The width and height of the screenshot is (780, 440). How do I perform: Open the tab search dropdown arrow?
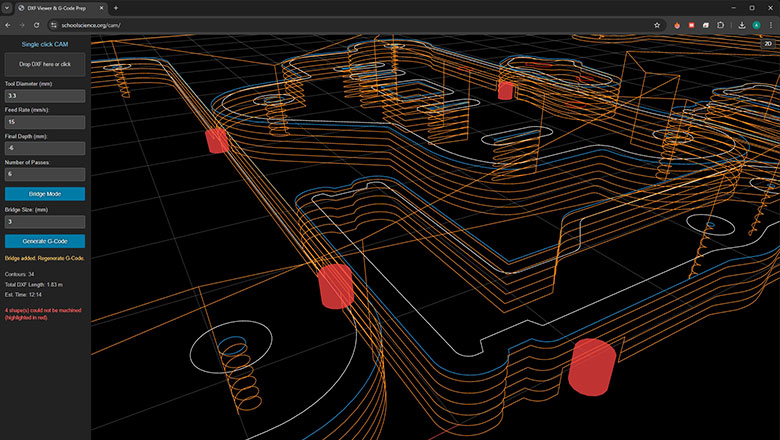click(8, 8)
